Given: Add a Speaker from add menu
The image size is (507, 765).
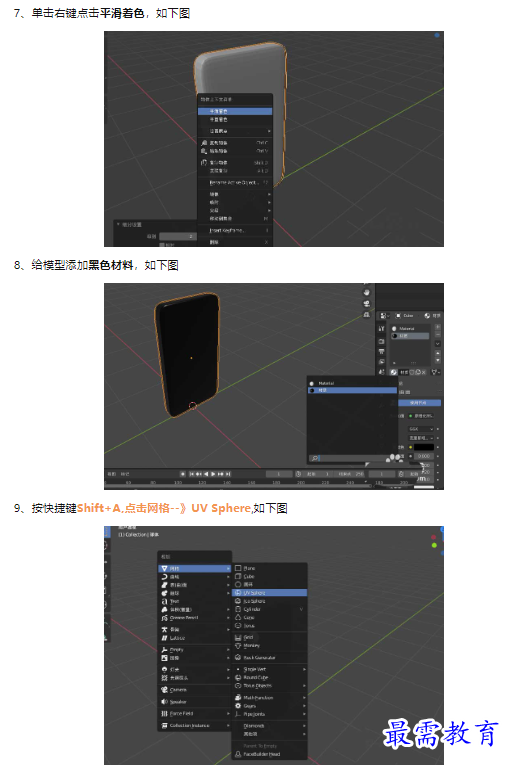Looking at the screenshot, I should pyautogui.click(x=195, y=702).
